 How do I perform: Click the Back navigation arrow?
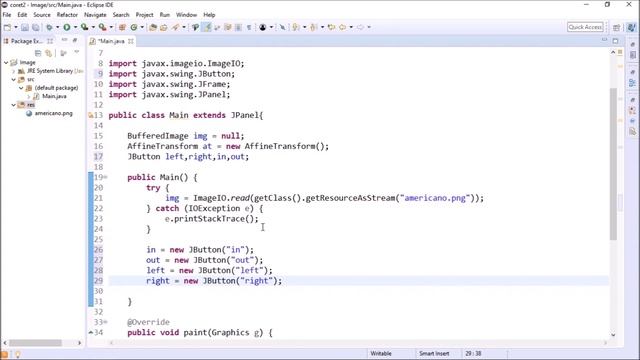pyautogui.click(x=342, y=27)
